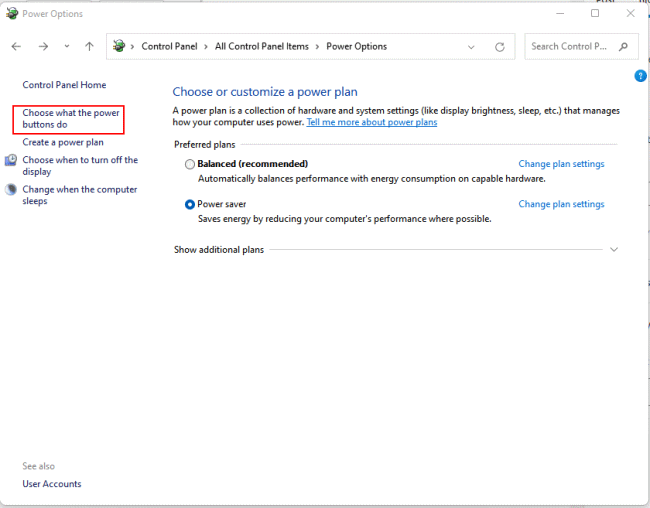The image size is (650, 508).
Task: Click the Back navigation arrow
Action: coord(16,46)
